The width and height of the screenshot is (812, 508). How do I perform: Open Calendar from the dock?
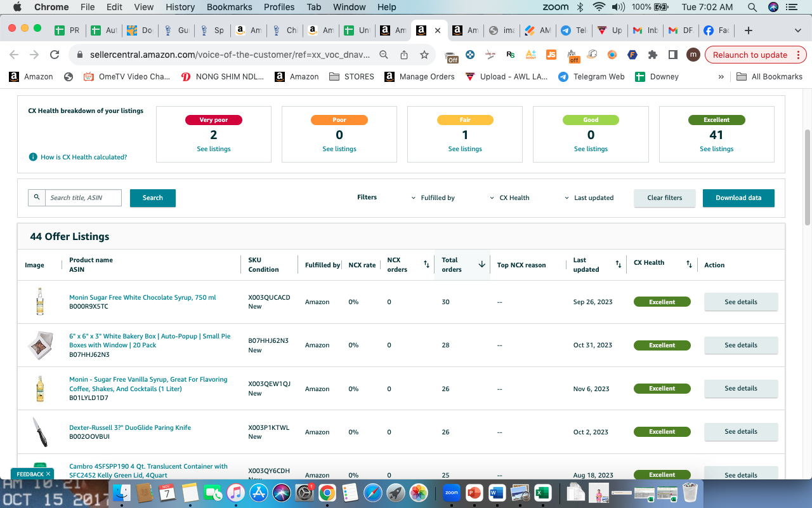coord(167,492)
